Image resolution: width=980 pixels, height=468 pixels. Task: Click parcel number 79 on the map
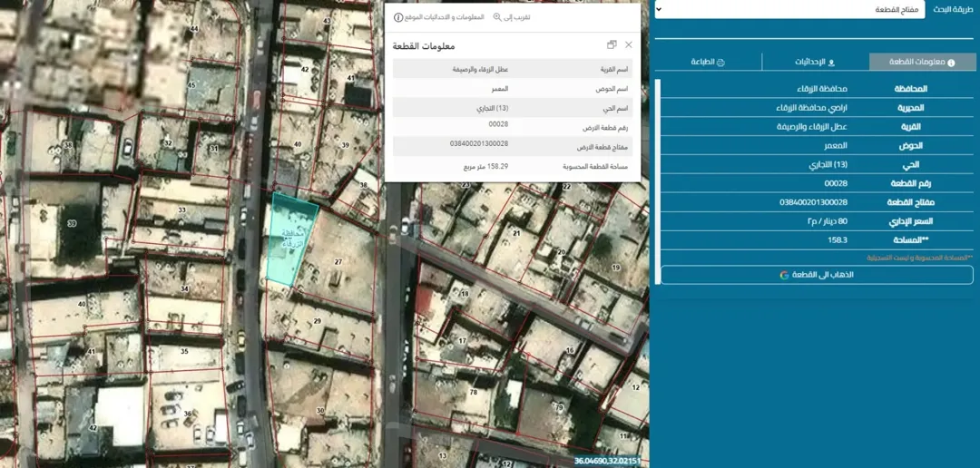(559, 407)
